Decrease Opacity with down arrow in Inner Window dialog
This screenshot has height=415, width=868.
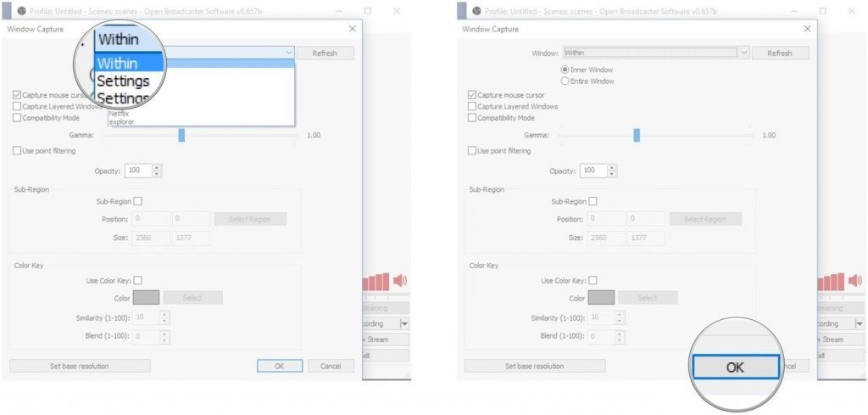pyautogui.click(x=612, y=174)
